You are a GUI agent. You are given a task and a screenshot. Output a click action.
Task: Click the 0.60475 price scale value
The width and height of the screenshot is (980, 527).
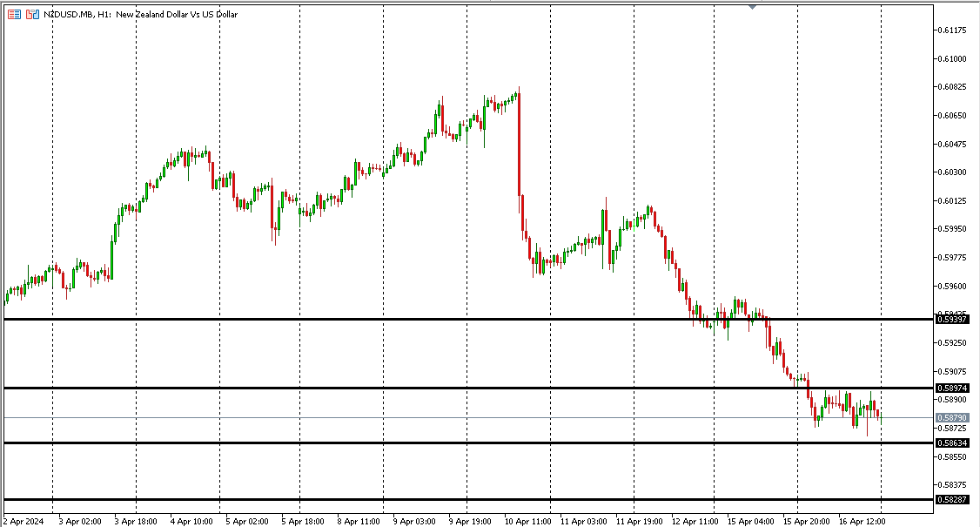tap(952, 144)
